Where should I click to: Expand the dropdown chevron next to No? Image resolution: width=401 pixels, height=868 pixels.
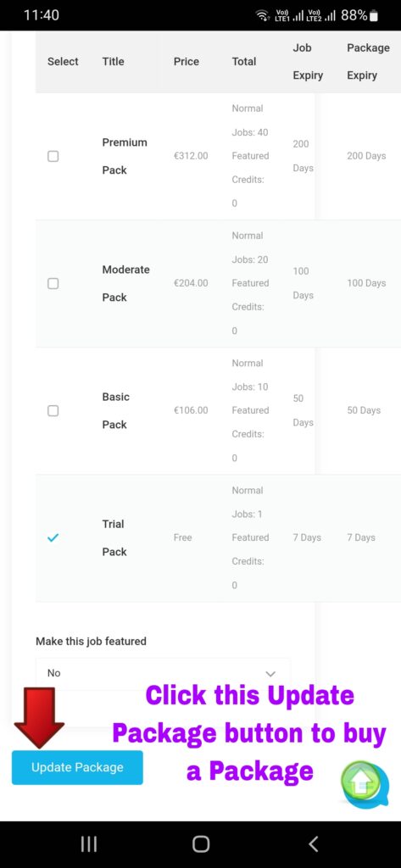click(270, 674)
